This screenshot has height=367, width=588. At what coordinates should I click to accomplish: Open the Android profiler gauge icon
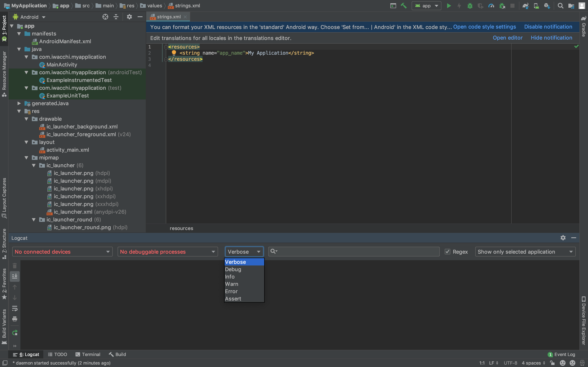coord(491,6)
